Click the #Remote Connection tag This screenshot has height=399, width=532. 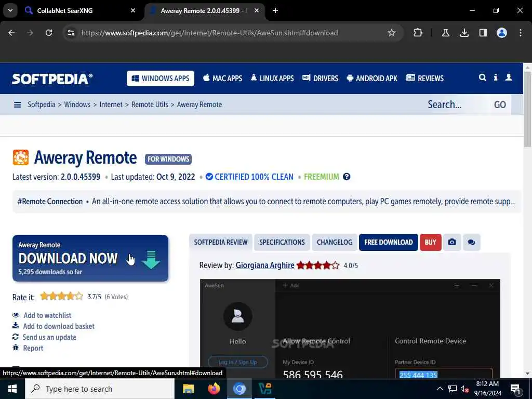50,202
